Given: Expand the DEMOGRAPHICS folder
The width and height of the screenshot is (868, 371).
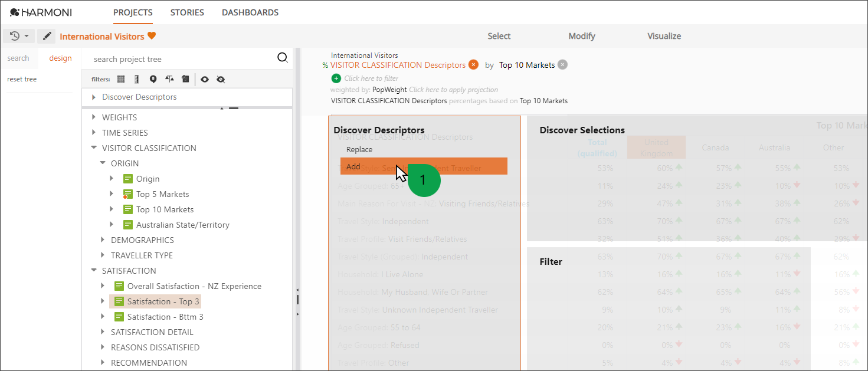Looking at the screenshot, I should pyautogui.click(x=103, y=240).
